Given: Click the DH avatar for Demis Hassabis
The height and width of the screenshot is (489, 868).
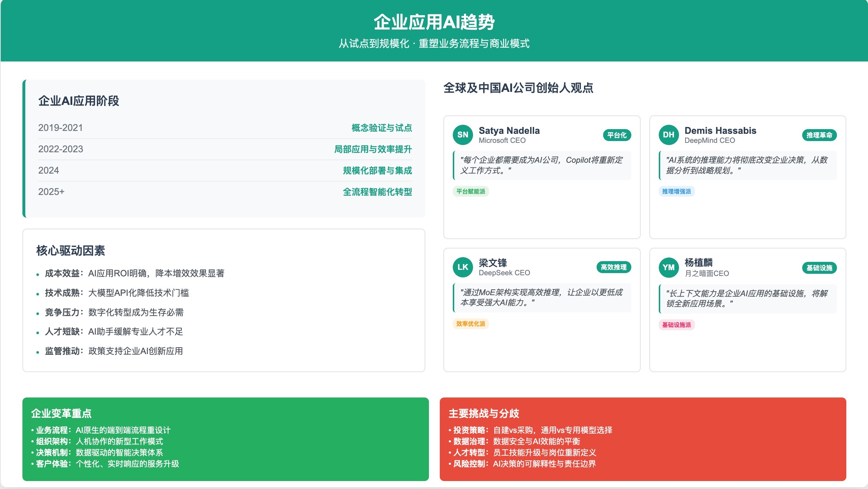Looking at the screenshot, I should coord(669,135).
